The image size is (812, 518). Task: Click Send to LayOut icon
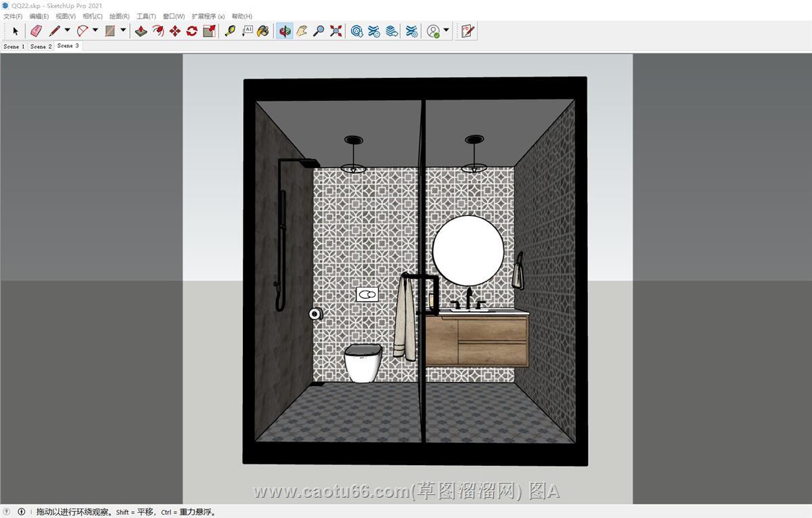(x=392, y=31)
